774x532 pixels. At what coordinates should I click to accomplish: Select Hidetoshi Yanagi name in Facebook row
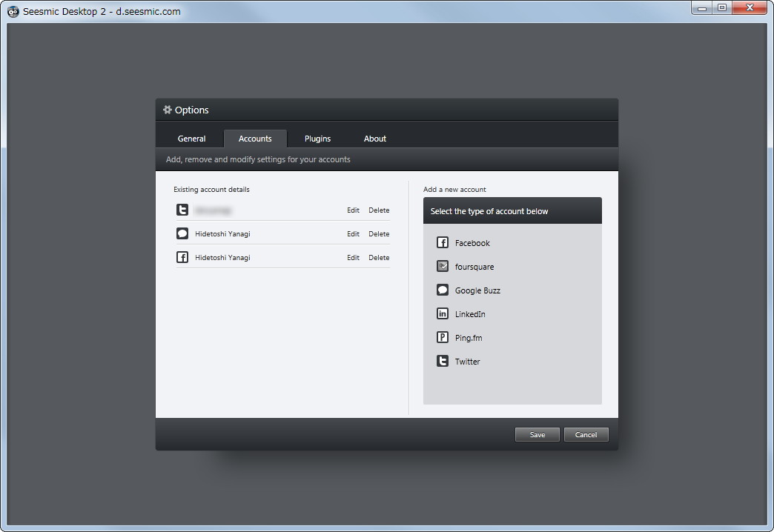tap(222, 258)
